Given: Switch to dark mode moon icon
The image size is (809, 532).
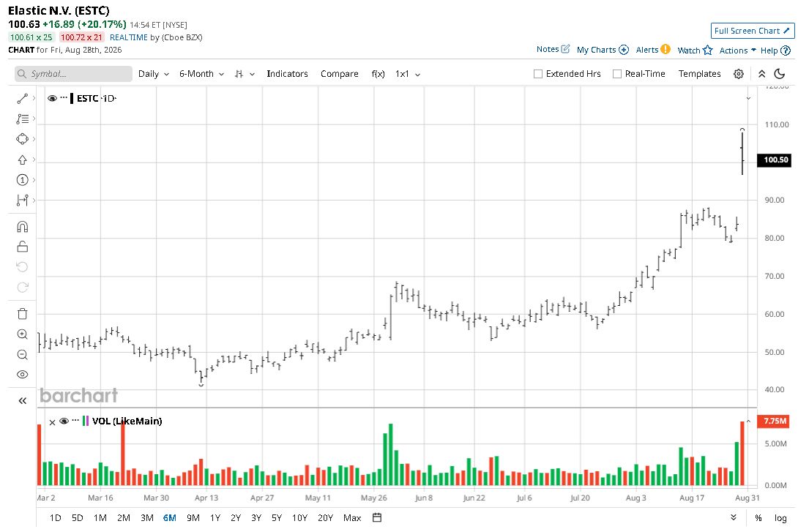Looking at the screenshot, I should [780, 74].
